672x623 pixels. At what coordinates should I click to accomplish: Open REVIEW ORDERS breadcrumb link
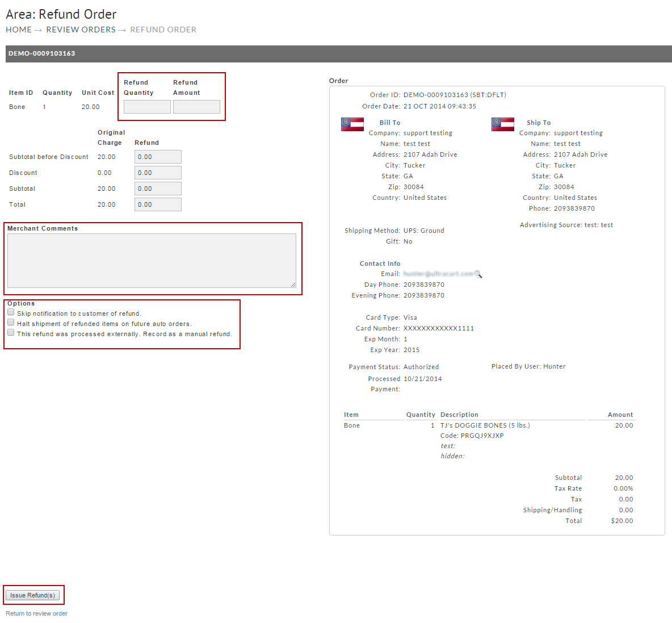(x=81, y=30)
